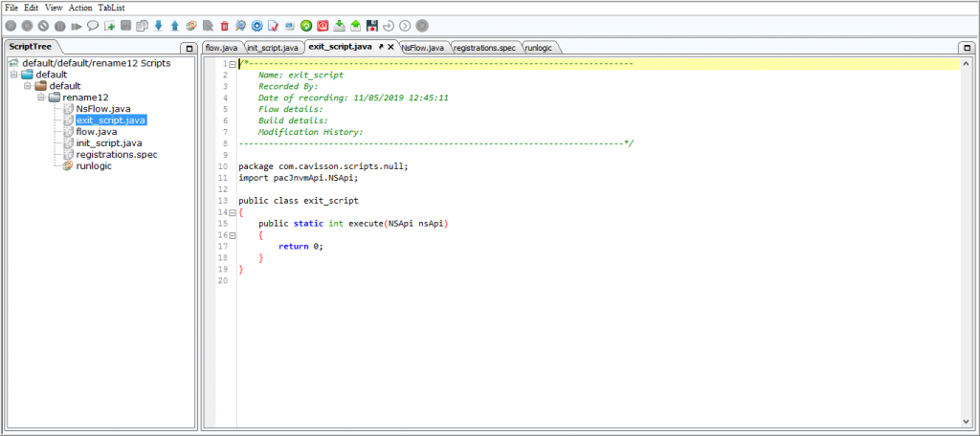Click the colorful runlogic swirl toolbar icon
This screenshot has height=436, width=980.
click(x=191, y=26)
